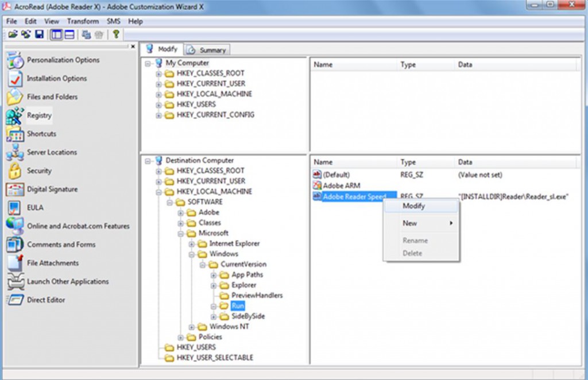This screenshot has height=380, width=588.
Task: Click the Digital Signature icon
Action: click(15, 189)
